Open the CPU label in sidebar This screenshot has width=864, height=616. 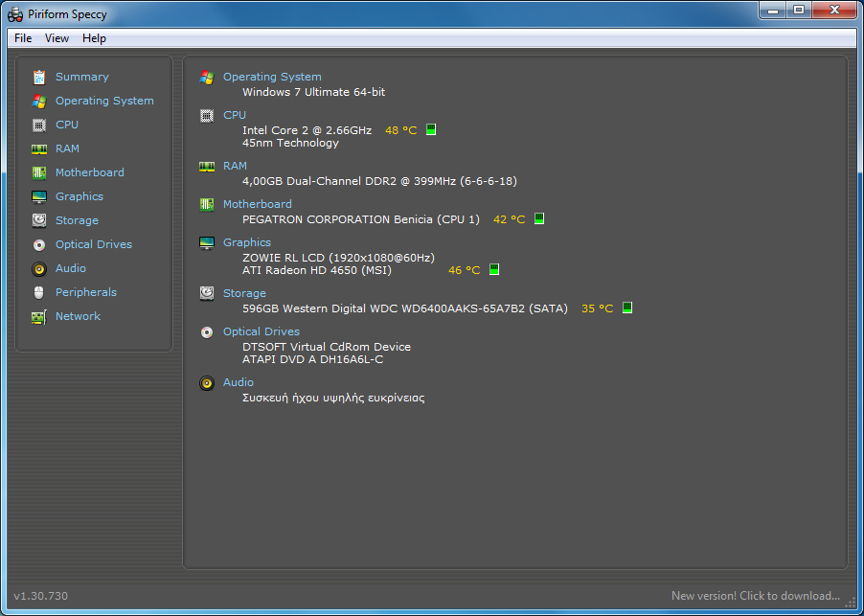pos(67,125)
